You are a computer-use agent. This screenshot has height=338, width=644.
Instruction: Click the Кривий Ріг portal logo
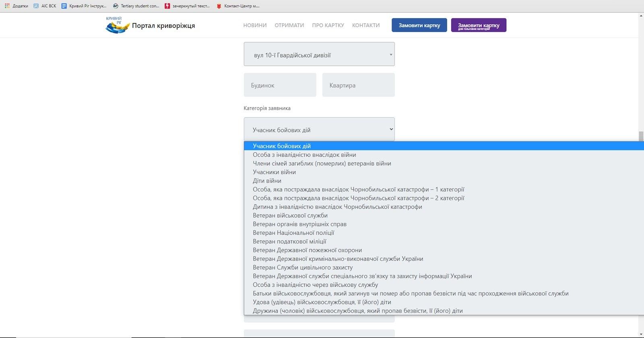point(117,25)
